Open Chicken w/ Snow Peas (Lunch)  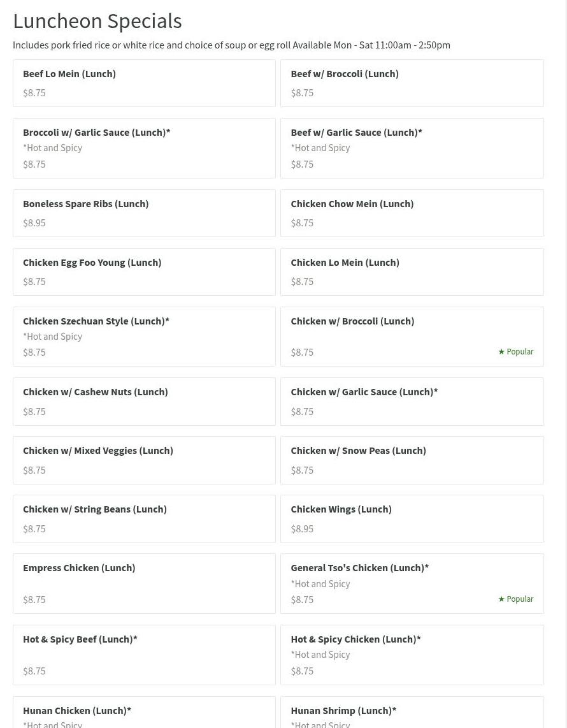pyautogui.click(x=412, y=460)
